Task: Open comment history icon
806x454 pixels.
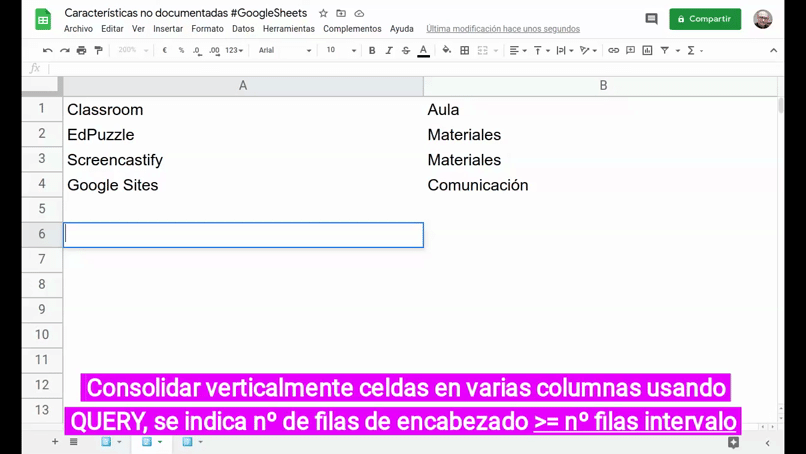Action: (x=651, y=19)
